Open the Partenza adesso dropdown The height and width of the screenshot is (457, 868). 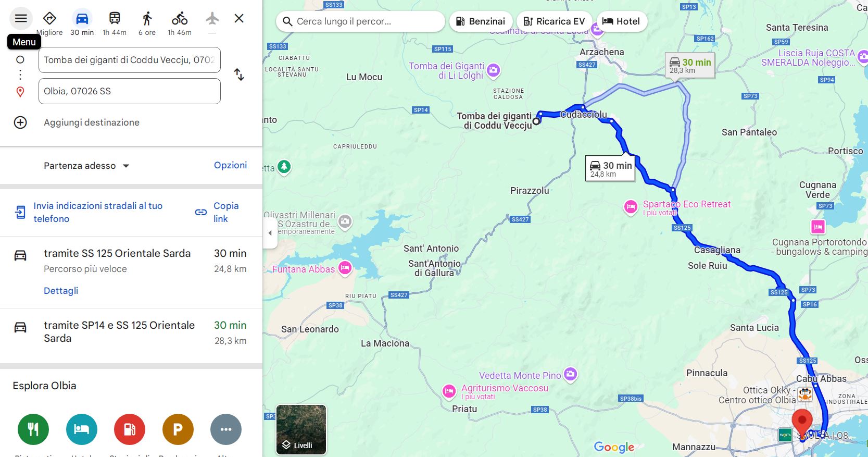86,166
